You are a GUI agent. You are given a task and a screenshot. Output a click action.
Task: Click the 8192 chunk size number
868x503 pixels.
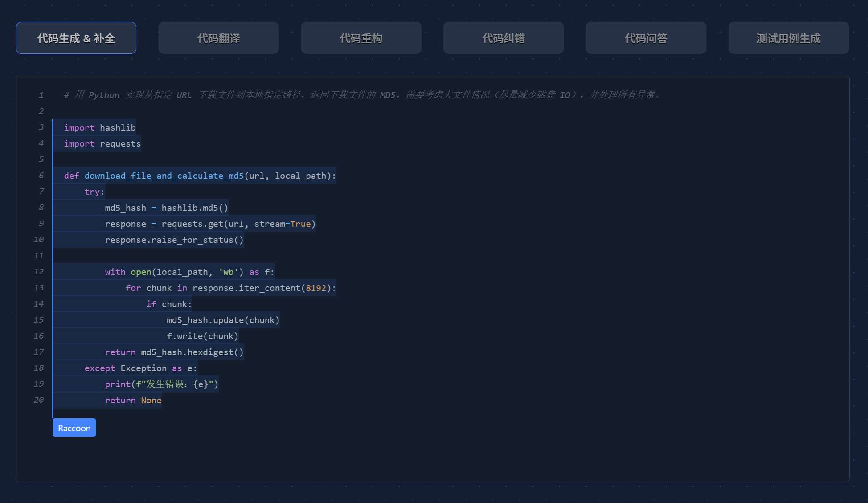(x=316, y=288)
